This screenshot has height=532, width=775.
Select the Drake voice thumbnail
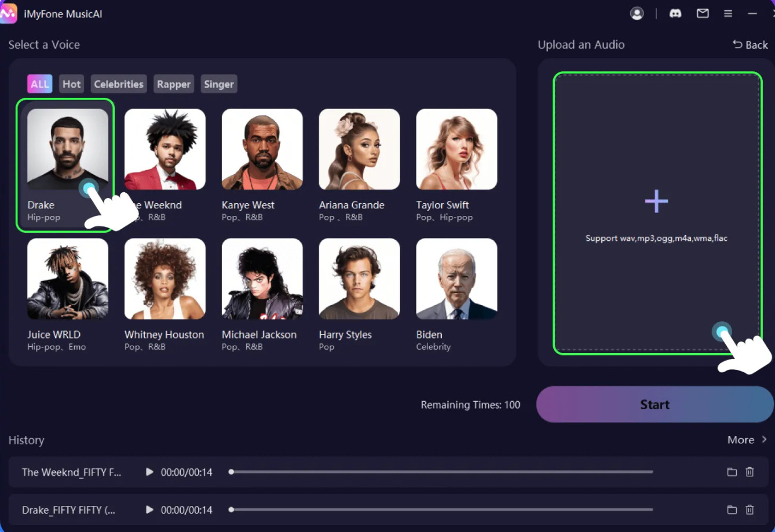(x=68, y=149)
